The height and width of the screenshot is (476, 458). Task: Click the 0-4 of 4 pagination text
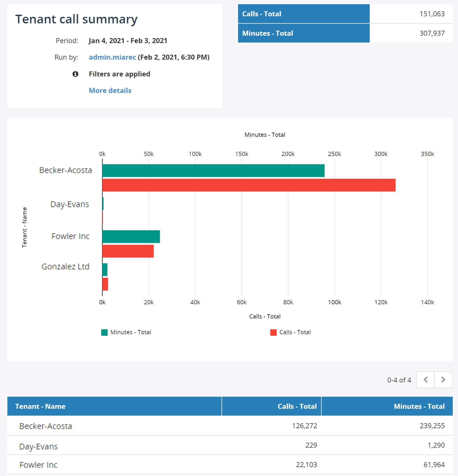click(x=399, y=380)
